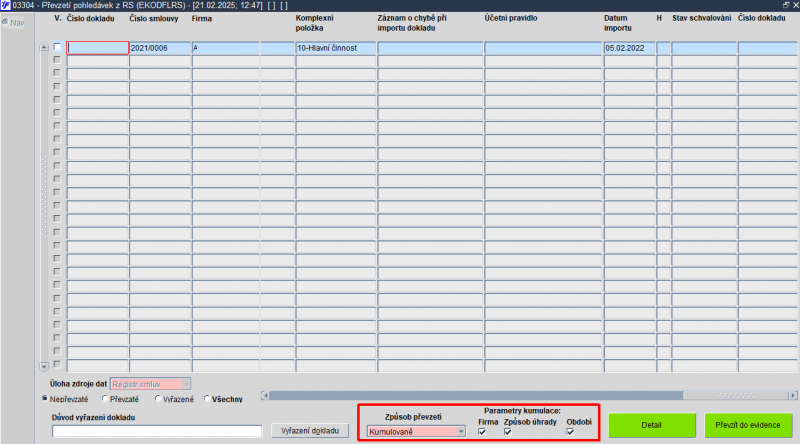Click the Vyřazení dokladu button

click(310, 431)
